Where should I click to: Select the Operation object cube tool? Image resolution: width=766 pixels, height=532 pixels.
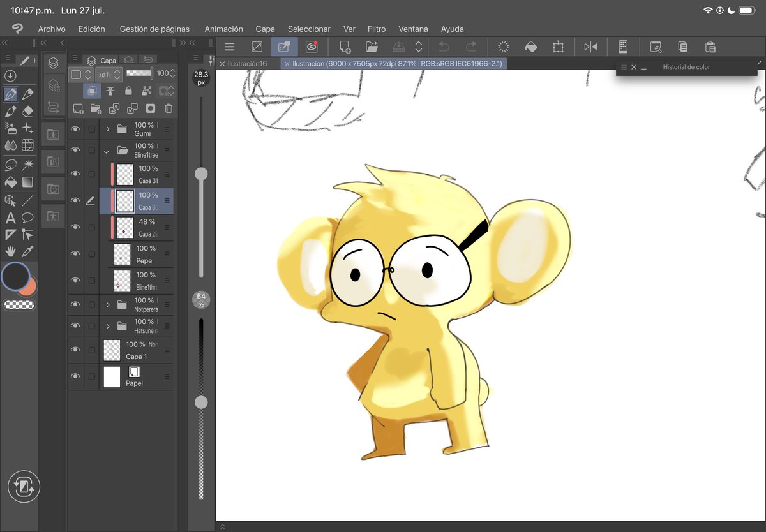tap(10, 200)
